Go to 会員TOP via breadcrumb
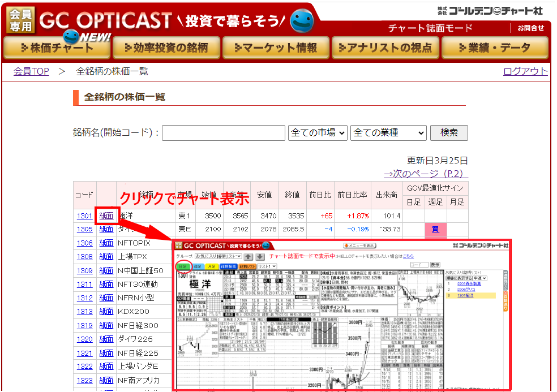The image size is (557, 392). [31, 71]
